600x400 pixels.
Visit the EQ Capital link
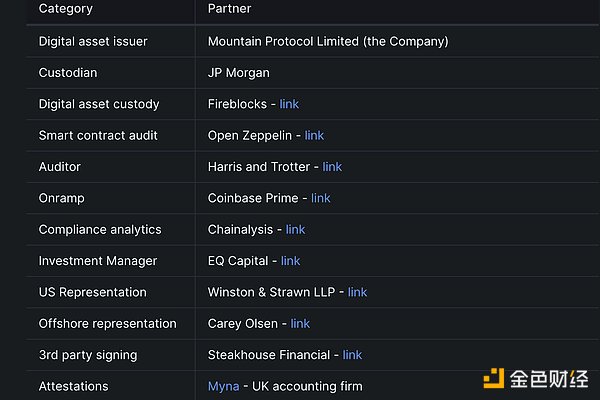coord(290,261)
